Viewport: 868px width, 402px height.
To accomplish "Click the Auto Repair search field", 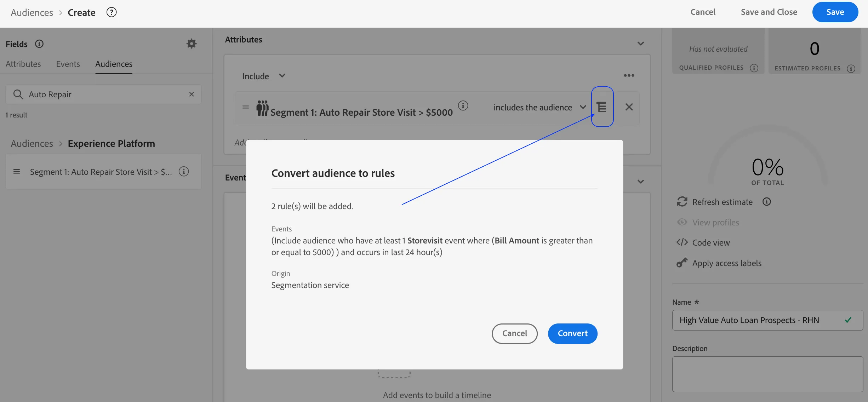I will click(x=104, y=94).
